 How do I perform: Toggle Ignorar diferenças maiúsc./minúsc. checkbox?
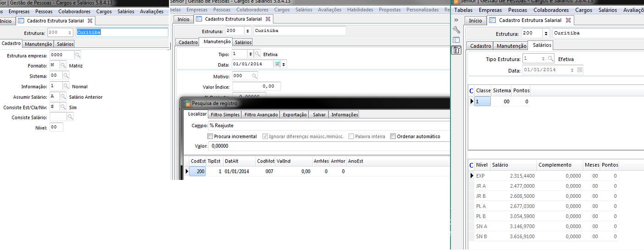pos(265,136)
